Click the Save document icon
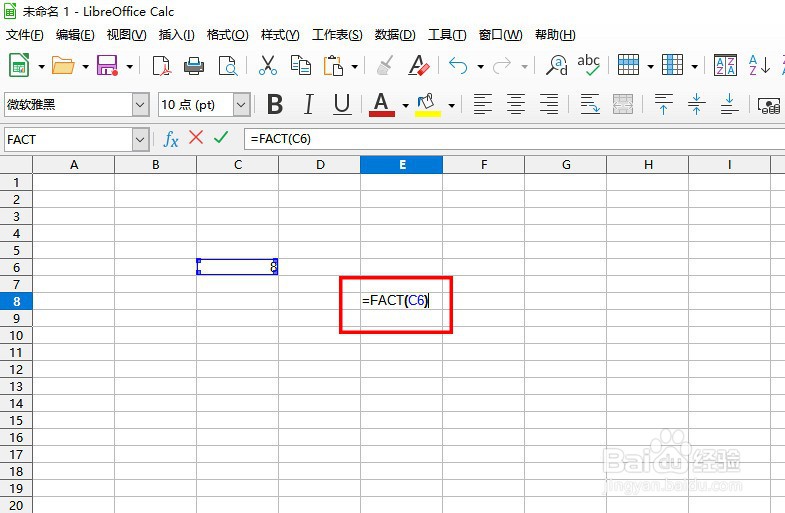785x513 pixels. point(107,66)
